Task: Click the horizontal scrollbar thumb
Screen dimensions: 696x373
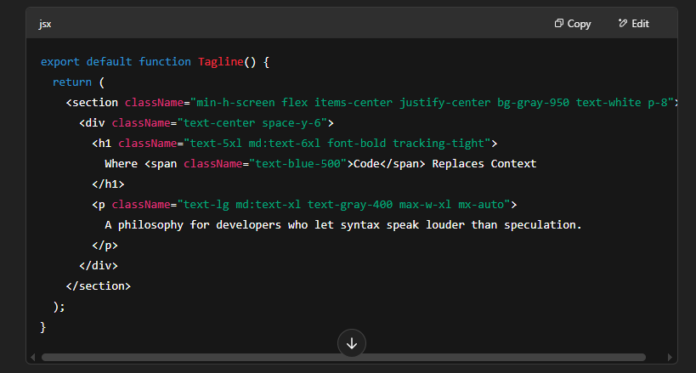Action: (344, 357)
